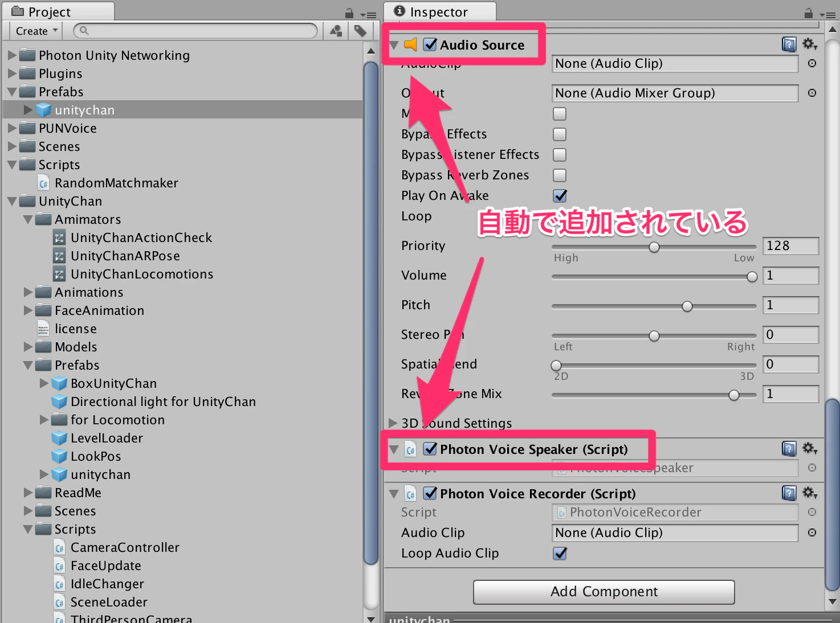This screenshot has height=623, width=840.
Task: Click lock icon in Project panel header
Action: [349, 13]
